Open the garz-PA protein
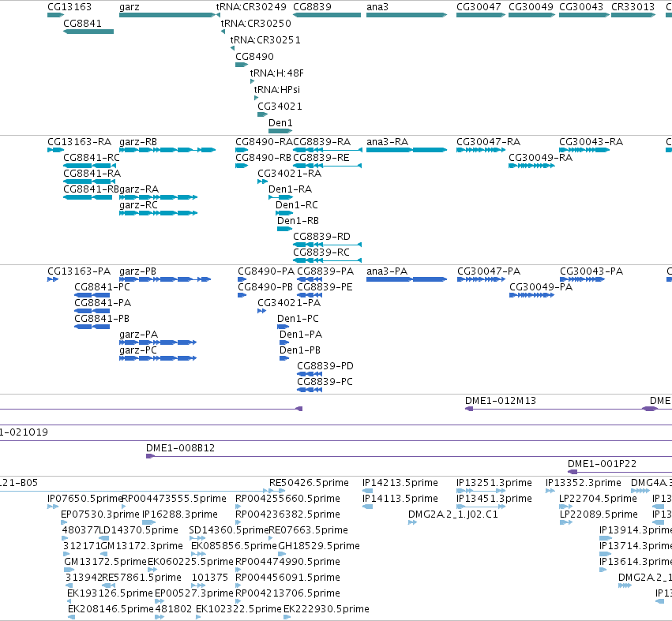Image resolution: width=672 pixels, height=621 pixels. 158,342
